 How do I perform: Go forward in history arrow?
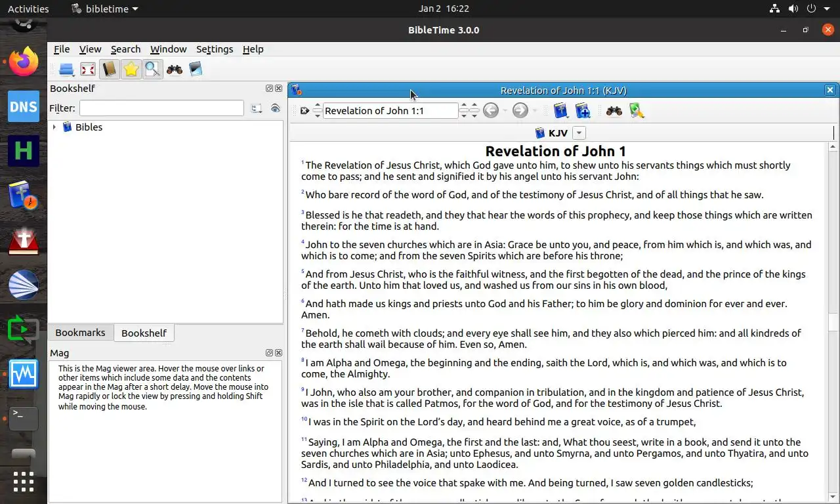coord(520,110)
